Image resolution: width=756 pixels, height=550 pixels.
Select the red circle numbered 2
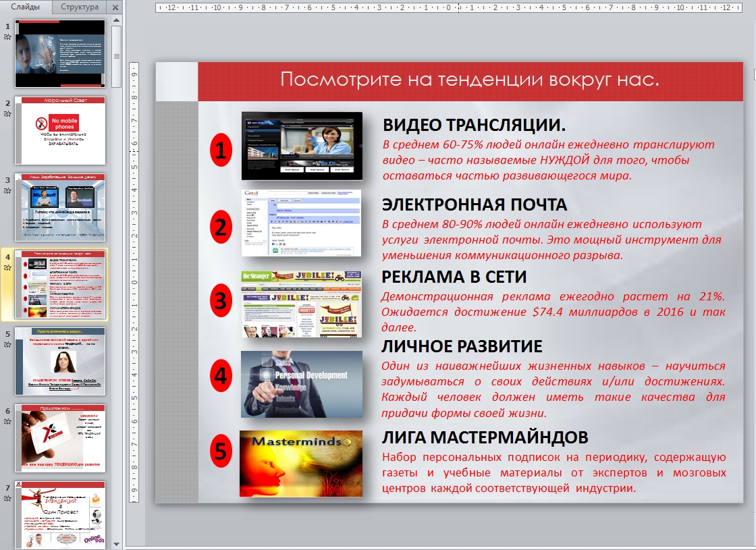(221, 227)
